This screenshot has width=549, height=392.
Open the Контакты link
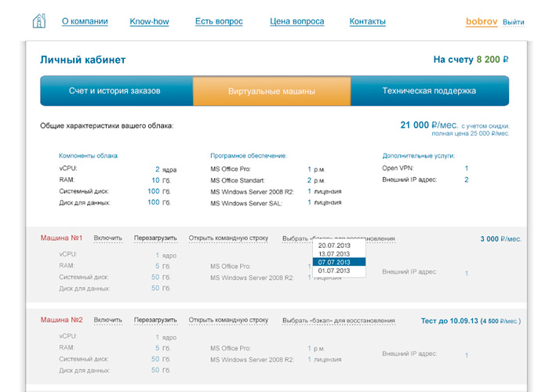tap(367, 21)
